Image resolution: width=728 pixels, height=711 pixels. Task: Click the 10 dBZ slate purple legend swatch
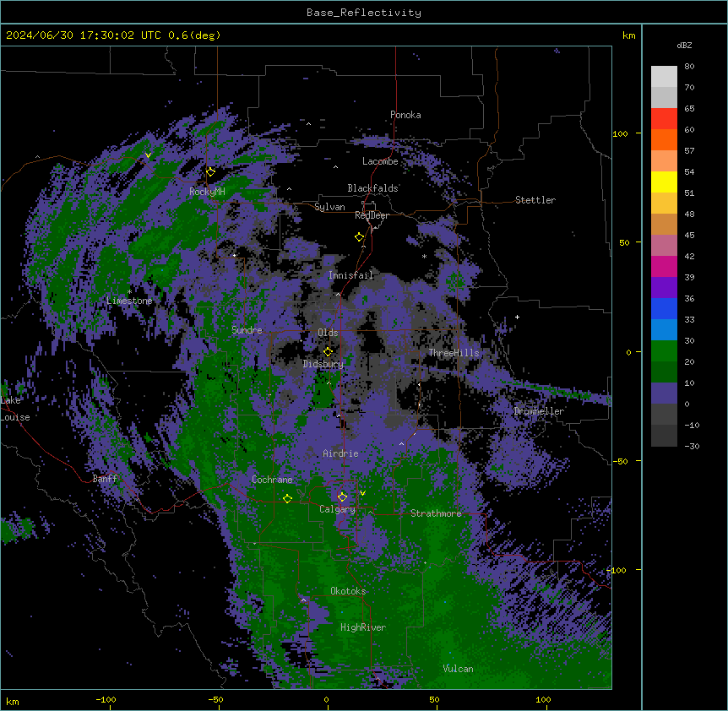tap(664, 393)
